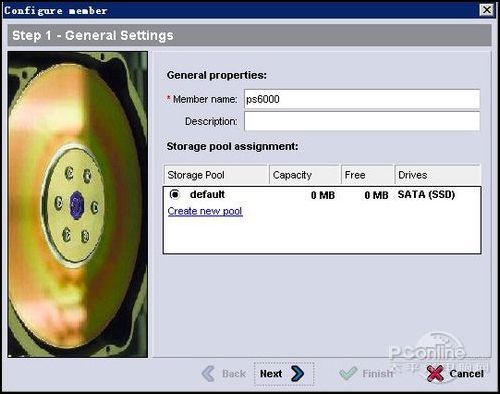
Task: Click the Cancel button label
Action: tap(467, 374)
